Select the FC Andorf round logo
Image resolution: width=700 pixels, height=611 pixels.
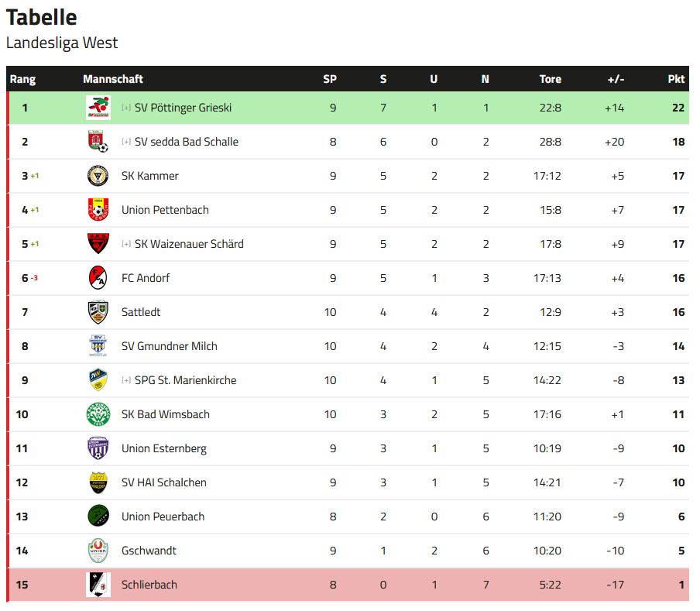click(x=98, y=277)
